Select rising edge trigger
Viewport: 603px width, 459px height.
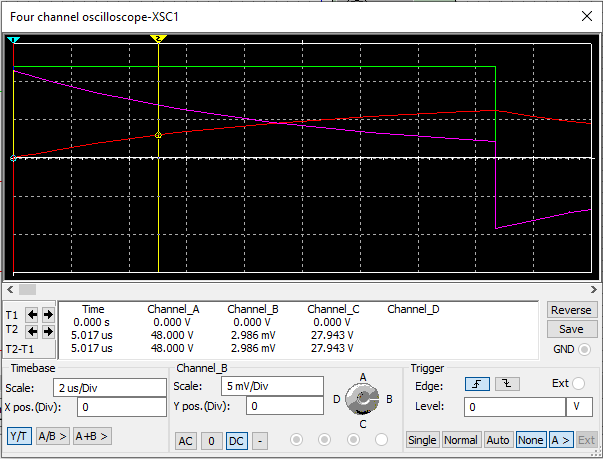pyautogui.click(x=477, y=384)
